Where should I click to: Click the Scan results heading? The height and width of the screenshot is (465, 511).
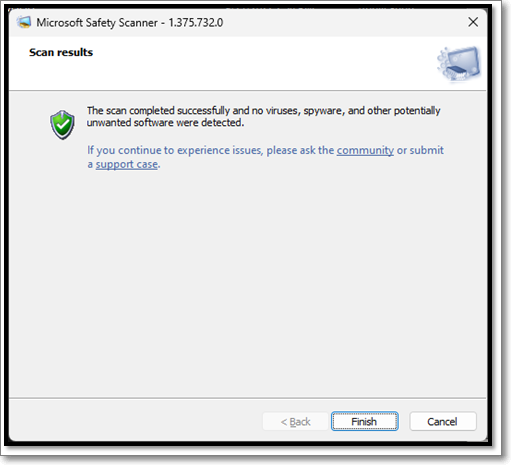pyautogui.click(x=61, y=52)
